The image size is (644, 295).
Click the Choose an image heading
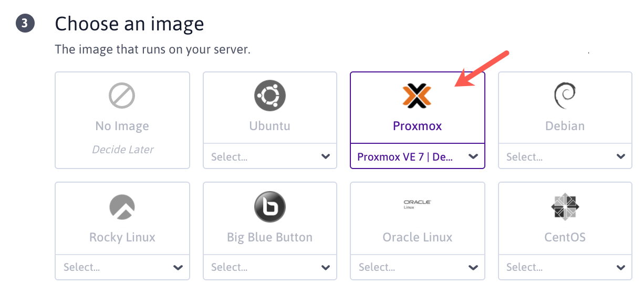pyautogui.click(x=129, y=24)
